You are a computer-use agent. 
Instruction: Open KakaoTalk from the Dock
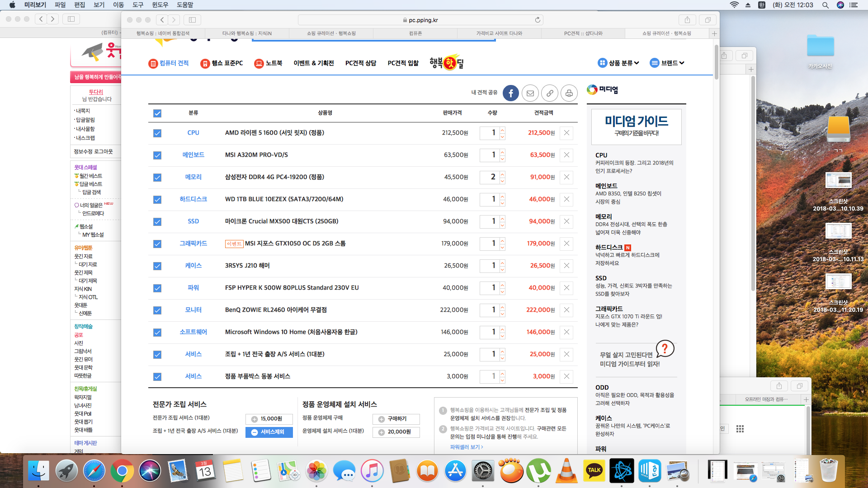594,471
